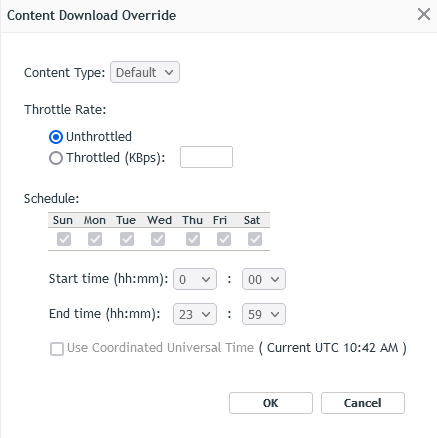437x438 pixels.
Task: Enable Use Coordinated Universal Time checkbox
Action: pyautogui.click(x=57, y=349)
